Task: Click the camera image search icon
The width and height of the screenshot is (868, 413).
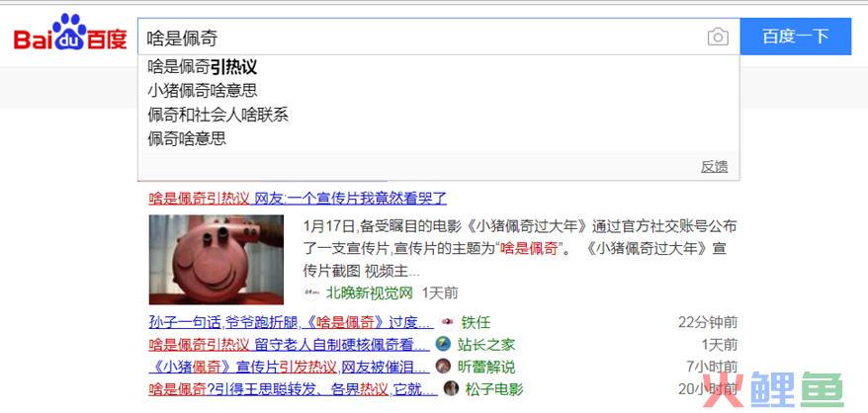Action: [x=718, y=38]
